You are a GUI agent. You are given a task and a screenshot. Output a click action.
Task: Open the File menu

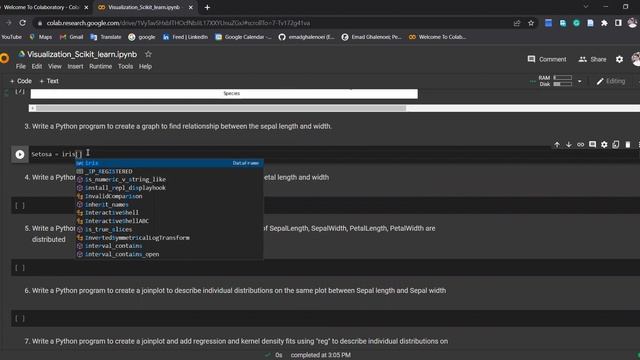click(x=20, y=66)
